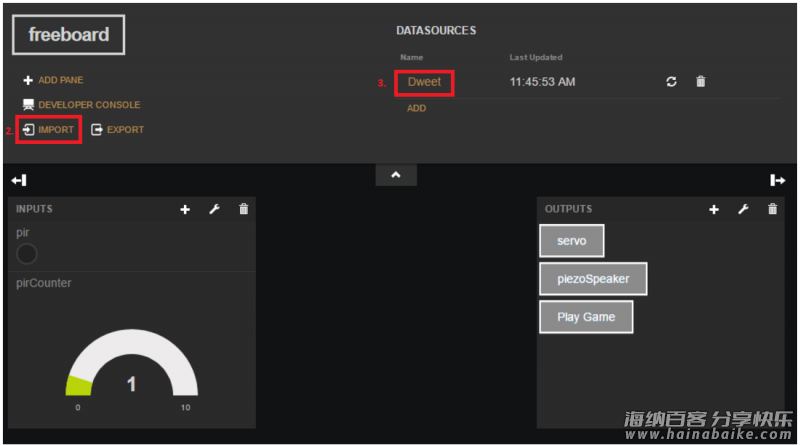Click the INPUTS pane title
This screenshot has width=800, height=445.
pyautogui.click(x=34, y=209)
